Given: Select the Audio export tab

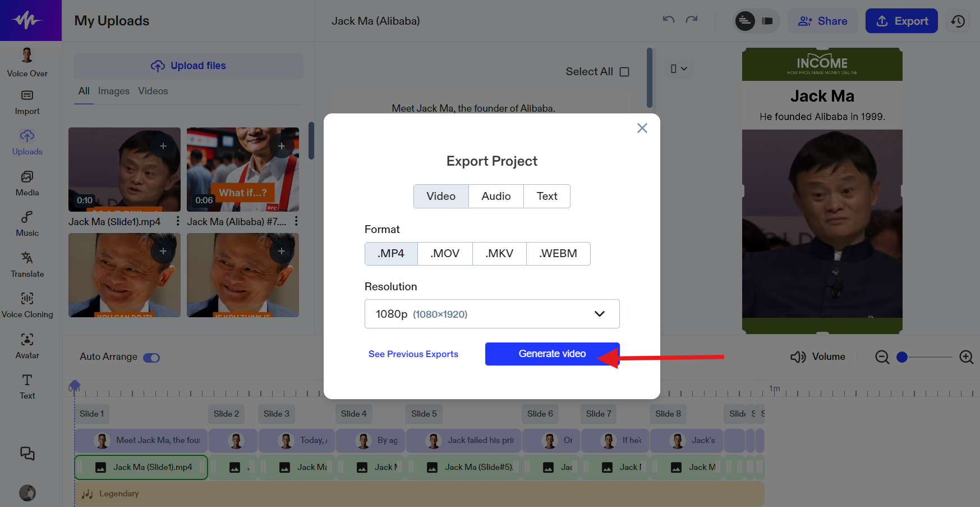Looking at the screenshot, I should click(x=496, y=197).
